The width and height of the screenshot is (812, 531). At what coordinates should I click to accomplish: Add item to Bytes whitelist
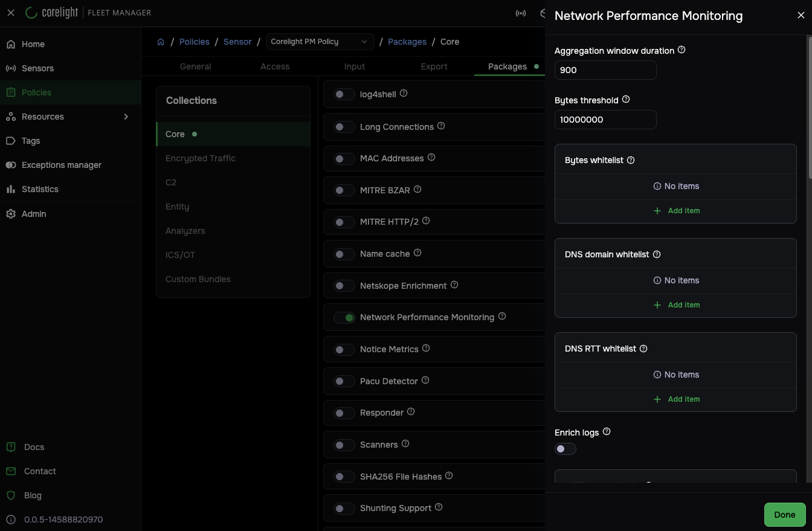676,211
